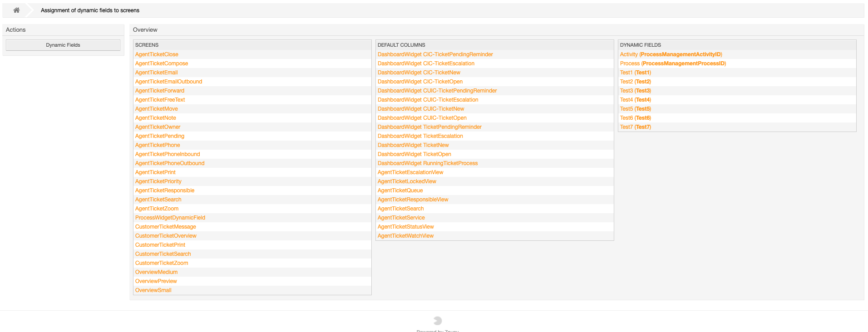This screenshot has height=332, width=868.
Task: Open ProcessWidgetDynamicField screen link
Action: tap(170, 218)
